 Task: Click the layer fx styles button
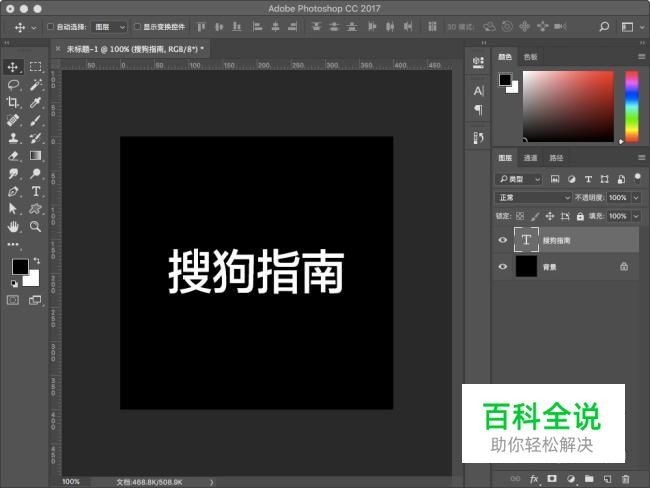pyautogui.click(x=534, y=479)
